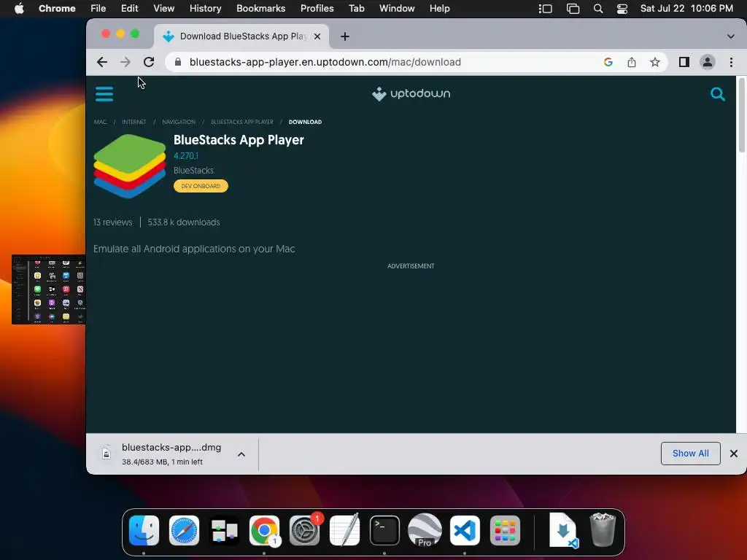Open TextEdit from the Dock
The image size is (747, 560).
point(344,531)
